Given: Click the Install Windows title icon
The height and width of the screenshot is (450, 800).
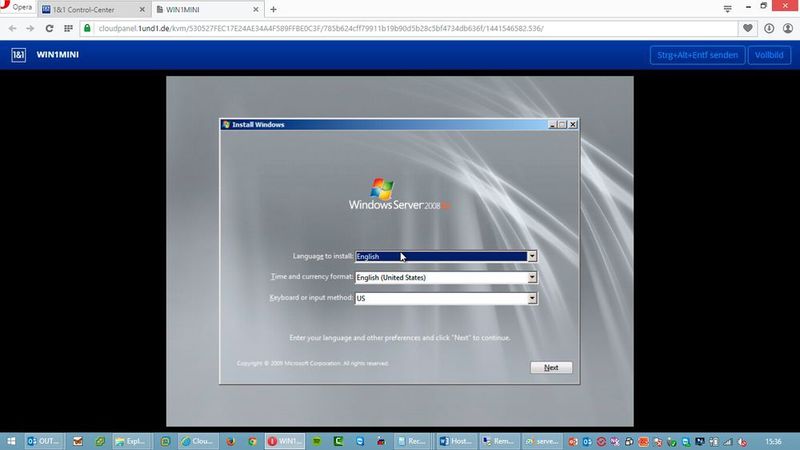Looking at the screenshot, I should 226,124.
